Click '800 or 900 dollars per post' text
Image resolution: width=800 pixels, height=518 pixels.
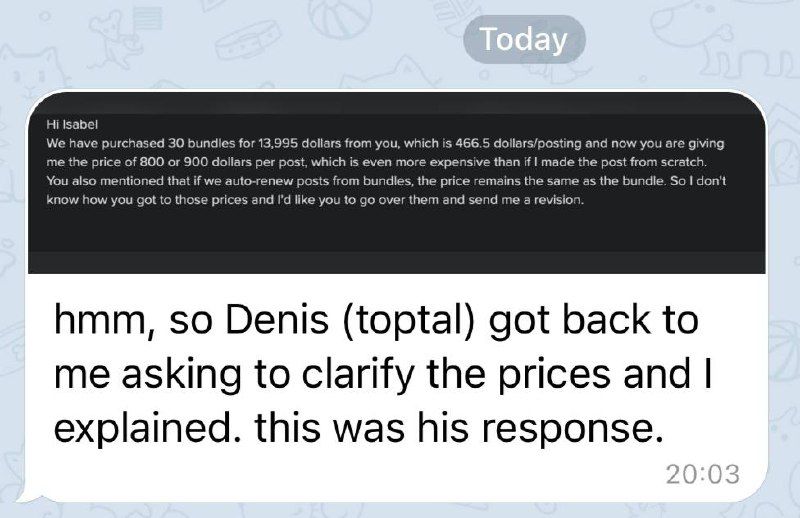click(x=195, y=162)
